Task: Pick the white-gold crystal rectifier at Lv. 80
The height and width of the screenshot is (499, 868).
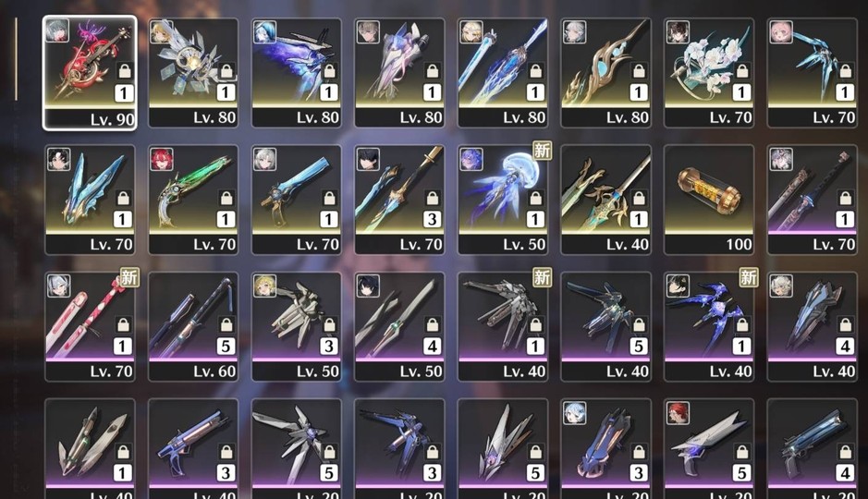Action: pos(193,73)
